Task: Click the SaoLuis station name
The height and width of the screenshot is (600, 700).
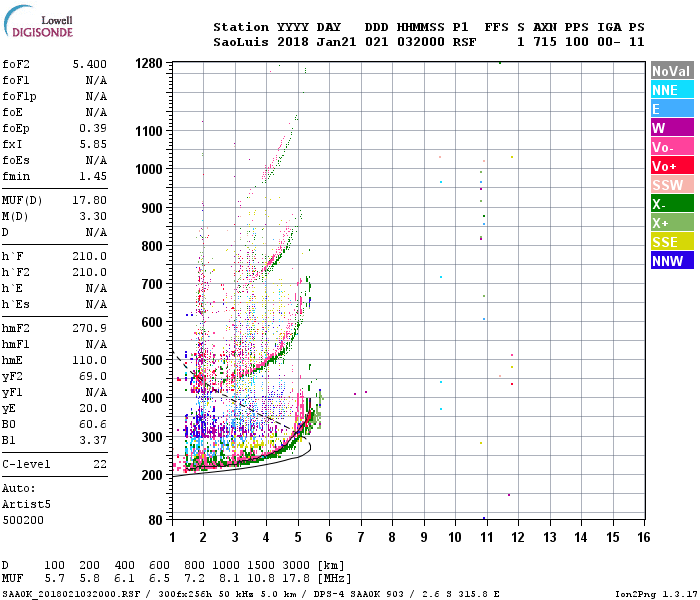Action: 241,42
